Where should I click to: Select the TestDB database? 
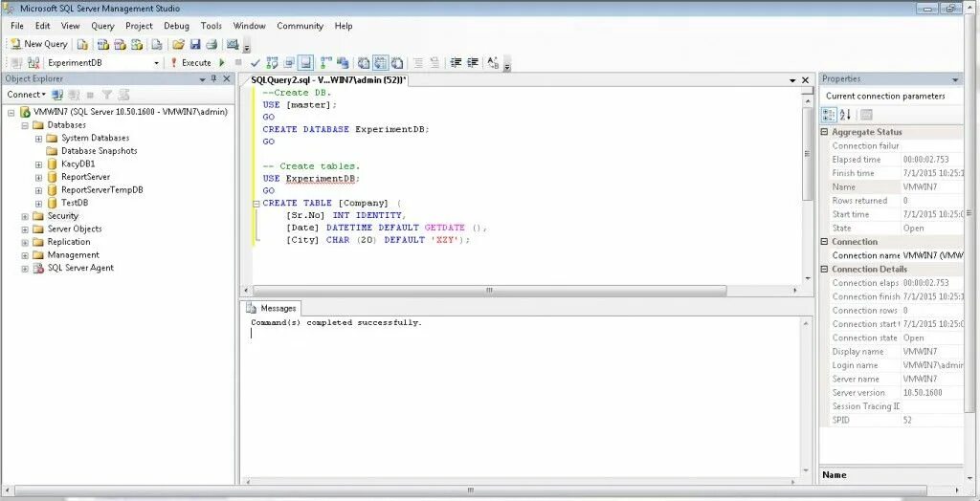[x=75, y=203]
